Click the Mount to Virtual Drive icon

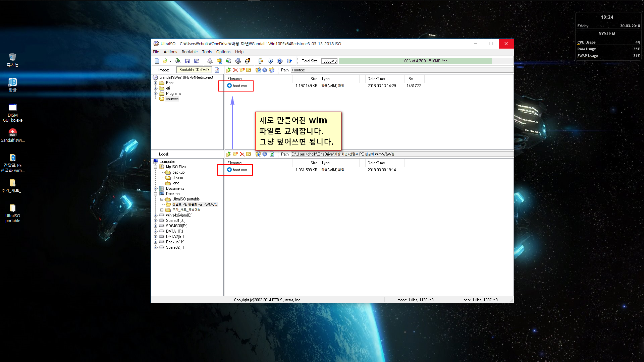coord(238,61)
